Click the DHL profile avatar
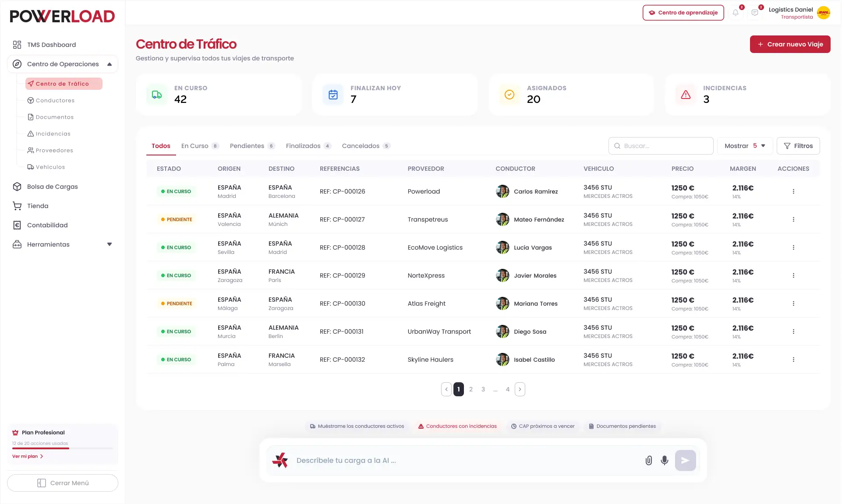 pos(824,13)
